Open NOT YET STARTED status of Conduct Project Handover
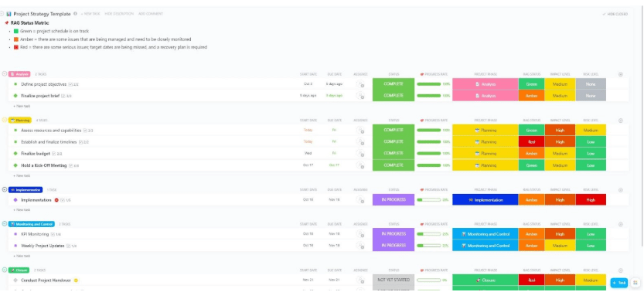644x292 pixels. tap(394, 280)
